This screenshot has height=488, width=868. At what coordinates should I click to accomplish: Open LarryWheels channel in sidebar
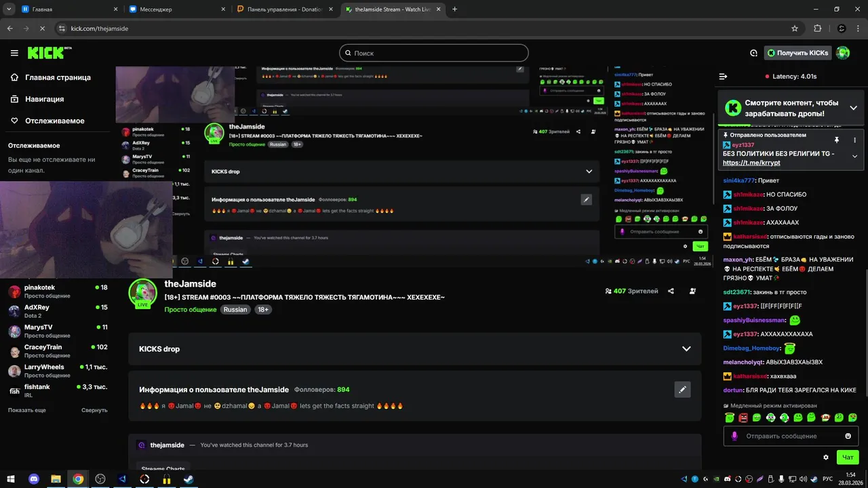[58, 371]
